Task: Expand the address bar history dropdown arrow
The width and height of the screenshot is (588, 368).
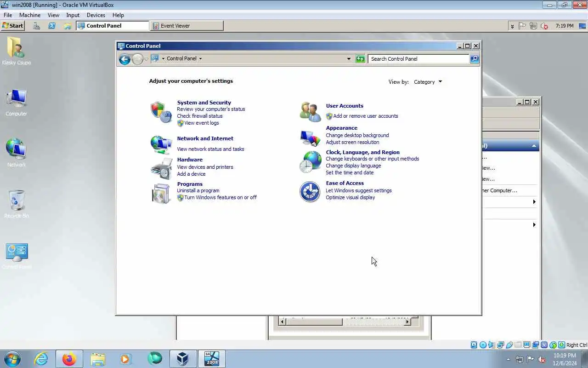Action: click(349, 59)
